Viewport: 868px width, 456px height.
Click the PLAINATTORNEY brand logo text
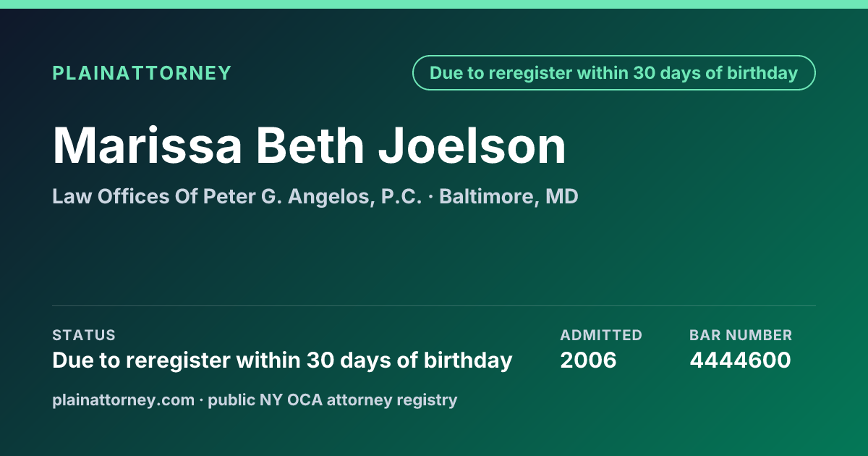click(142, 73)
